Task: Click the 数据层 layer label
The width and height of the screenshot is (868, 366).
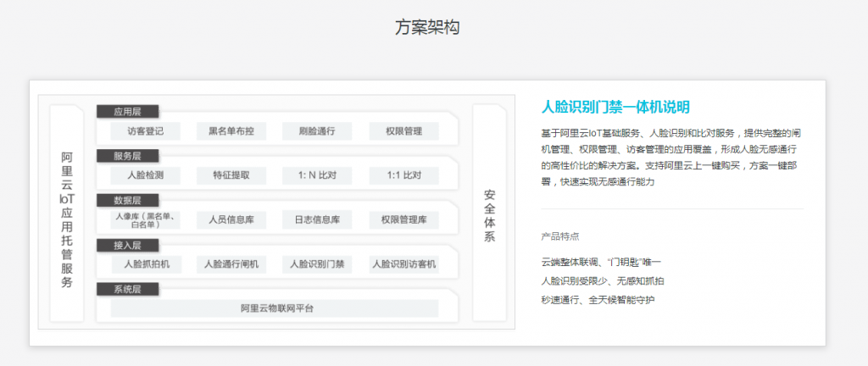Action: [127, 200]
